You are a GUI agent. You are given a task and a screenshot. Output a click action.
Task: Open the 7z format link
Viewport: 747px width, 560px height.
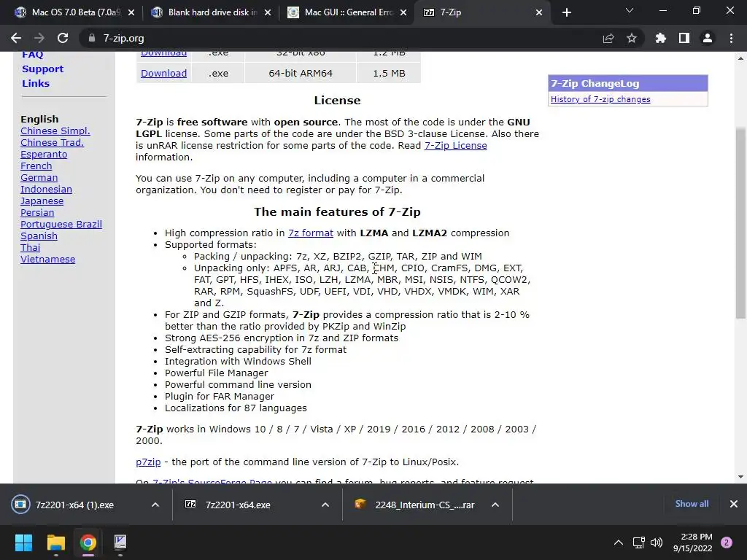[x=311, y=233]
